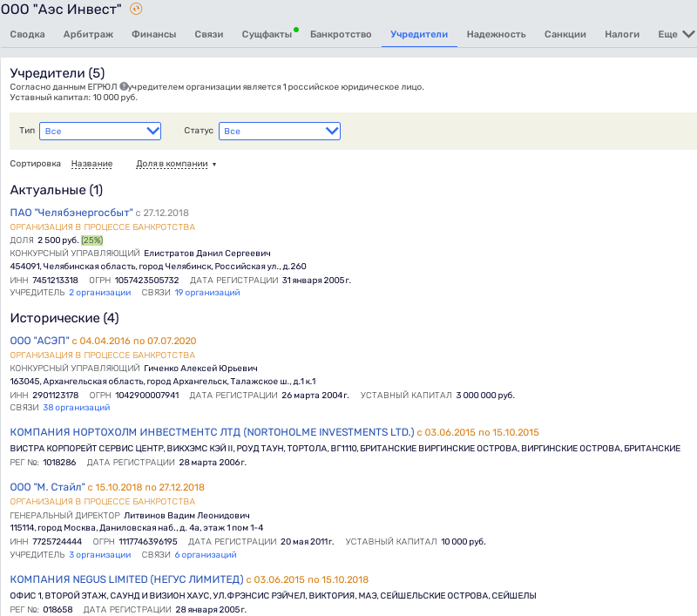Screen dimensions: 697x616
Task: Click the green 25% share badge
Action: 92,240
